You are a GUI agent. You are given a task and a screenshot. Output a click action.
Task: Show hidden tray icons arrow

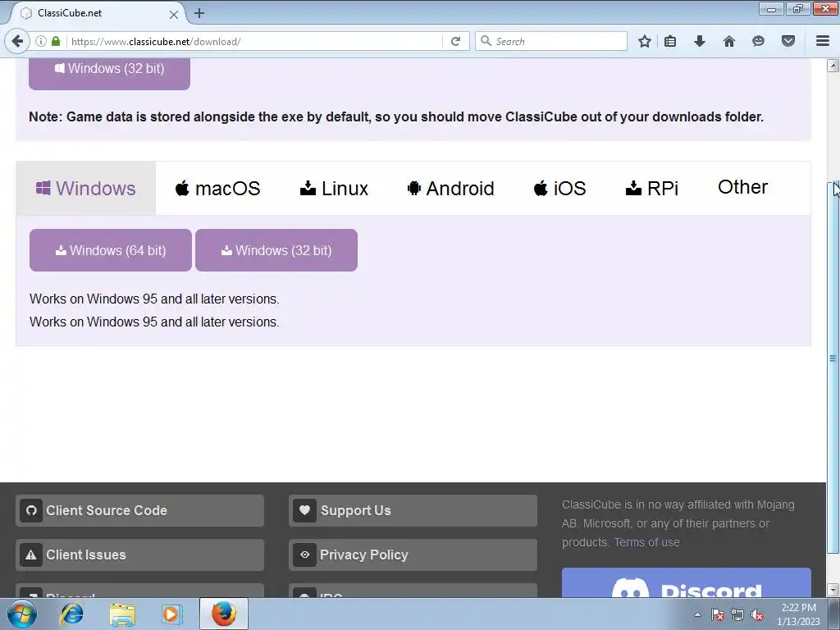(697, 614)
